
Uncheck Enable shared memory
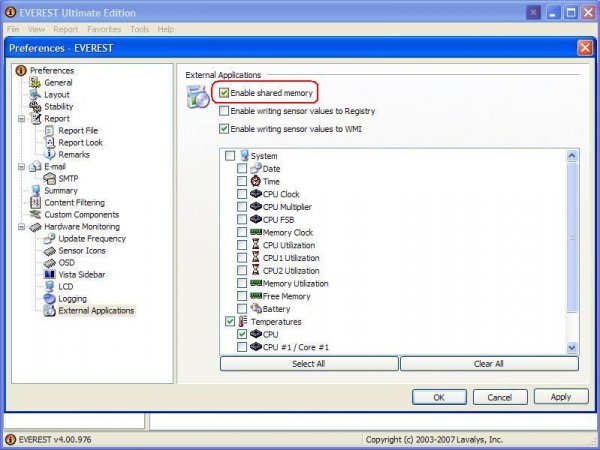pyautogui.click(x=224, y=93)
